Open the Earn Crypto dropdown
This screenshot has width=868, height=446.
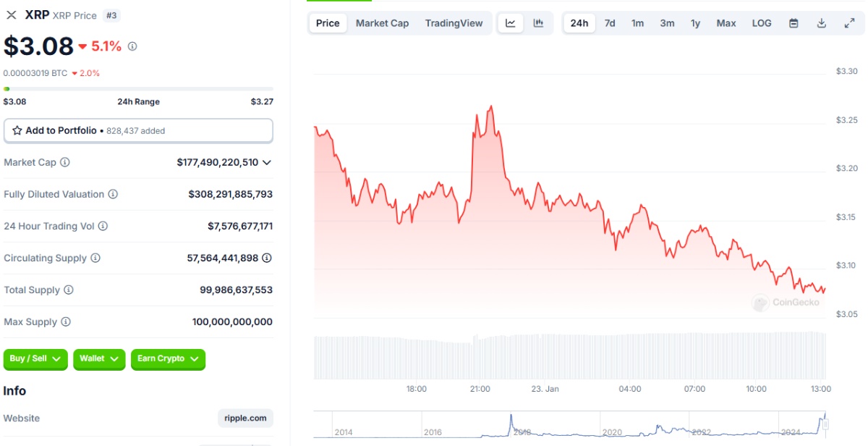(x=168, y=359)
